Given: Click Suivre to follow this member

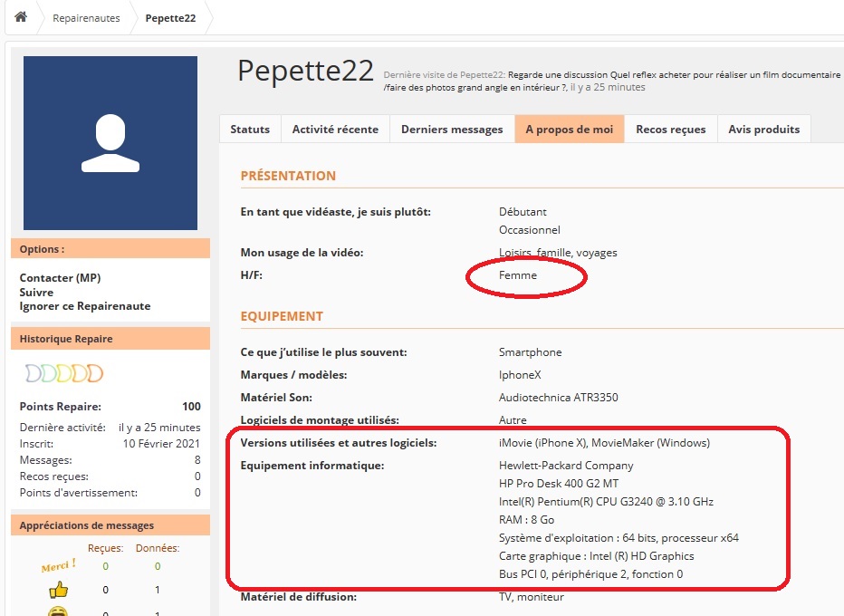Looking at the screenshot, I should click(x=36, y=293).
